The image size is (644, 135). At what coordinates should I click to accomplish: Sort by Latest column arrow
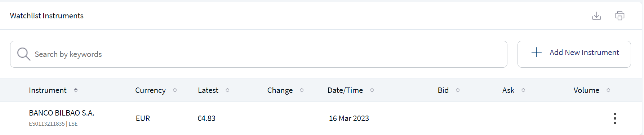(x=227, y=90)
